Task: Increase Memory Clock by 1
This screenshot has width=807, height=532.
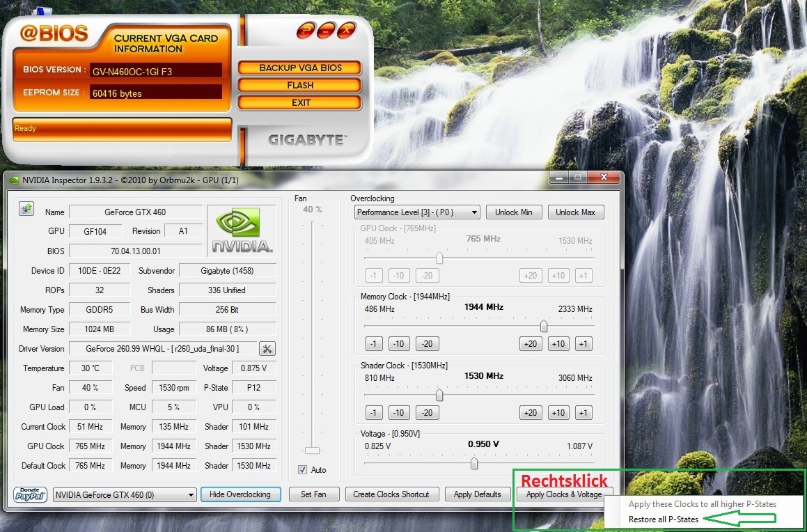Action: (x=583, y=344)
